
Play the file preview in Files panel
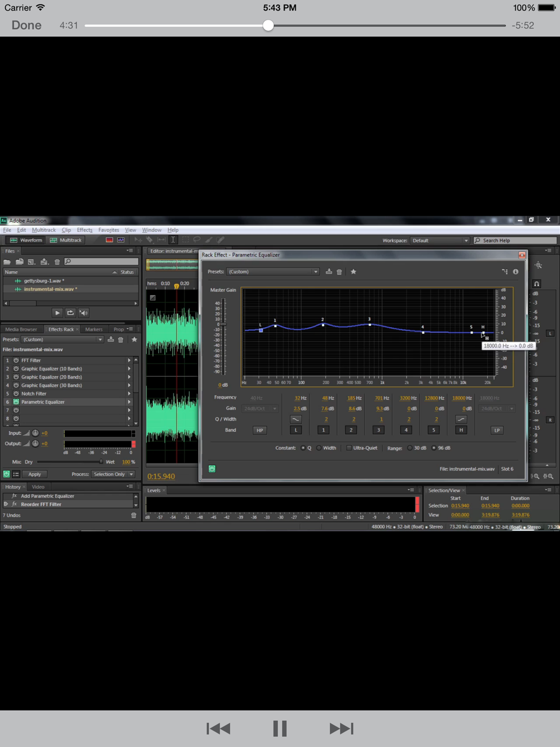(x=57, y=313)
